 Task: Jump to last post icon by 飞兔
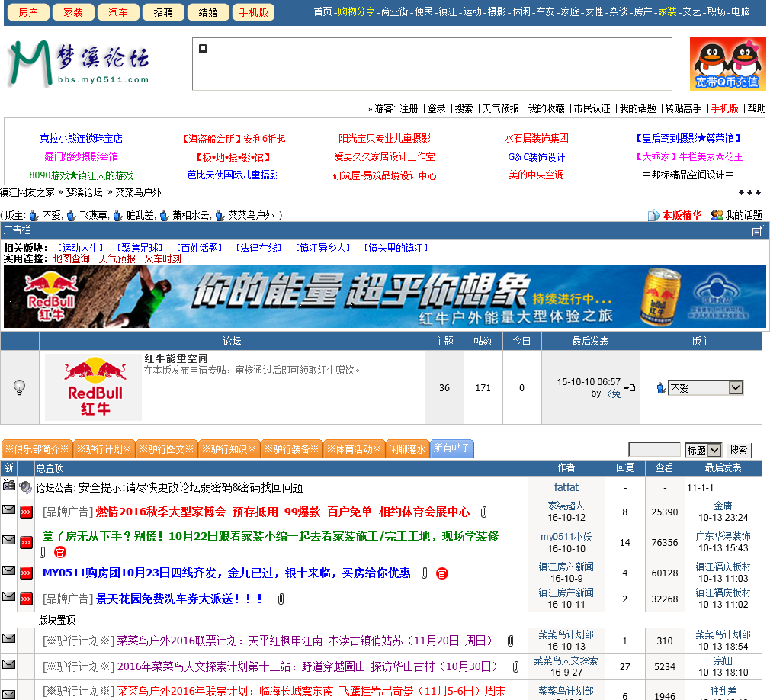click(630, 387)
